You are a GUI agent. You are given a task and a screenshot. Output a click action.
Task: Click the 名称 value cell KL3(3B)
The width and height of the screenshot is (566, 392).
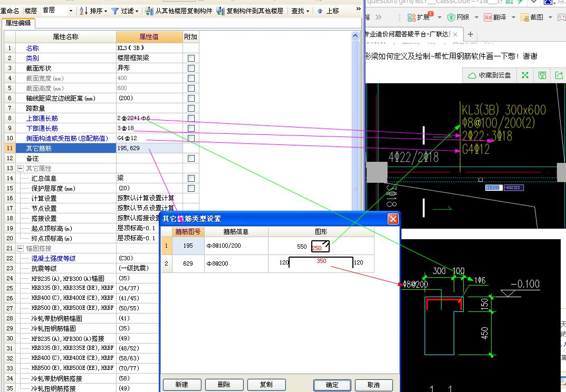point(149,48)
